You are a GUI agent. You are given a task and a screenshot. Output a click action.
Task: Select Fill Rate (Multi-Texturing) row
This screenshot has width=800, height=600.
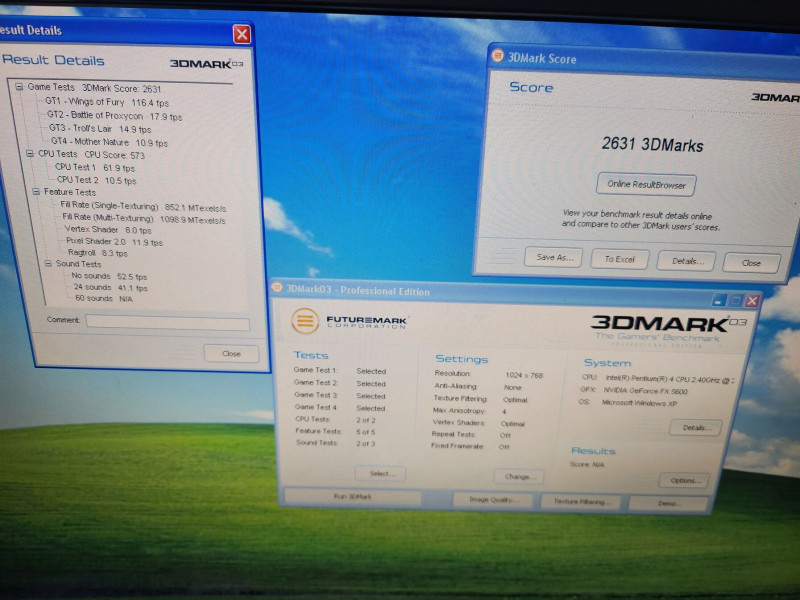(143, 219)
